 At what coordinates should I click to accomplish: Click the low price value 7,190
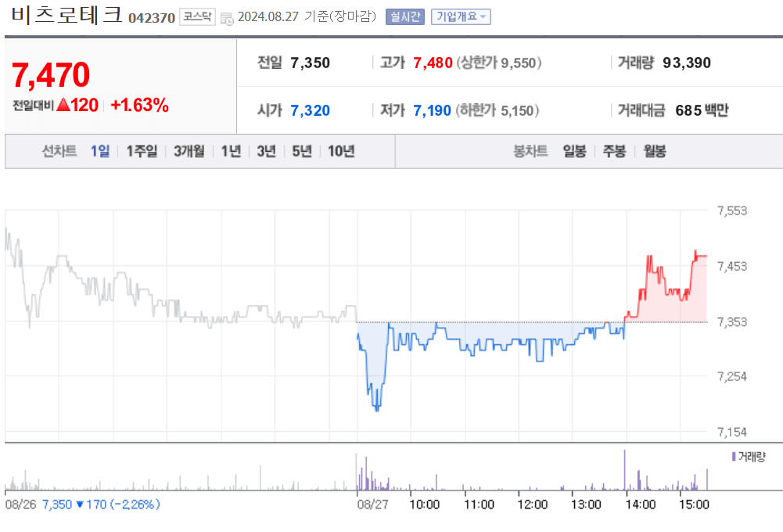click(432, 110)
